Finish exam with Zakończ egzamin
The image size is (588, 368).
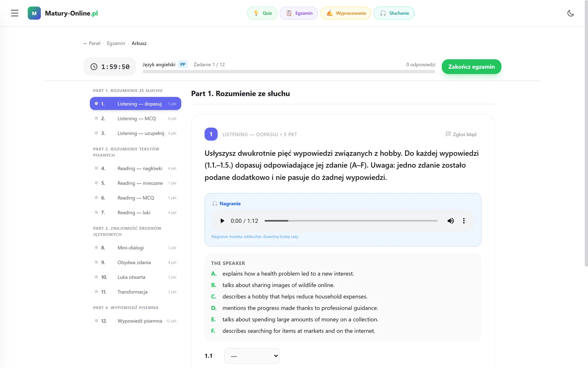[x=472, y=67]
